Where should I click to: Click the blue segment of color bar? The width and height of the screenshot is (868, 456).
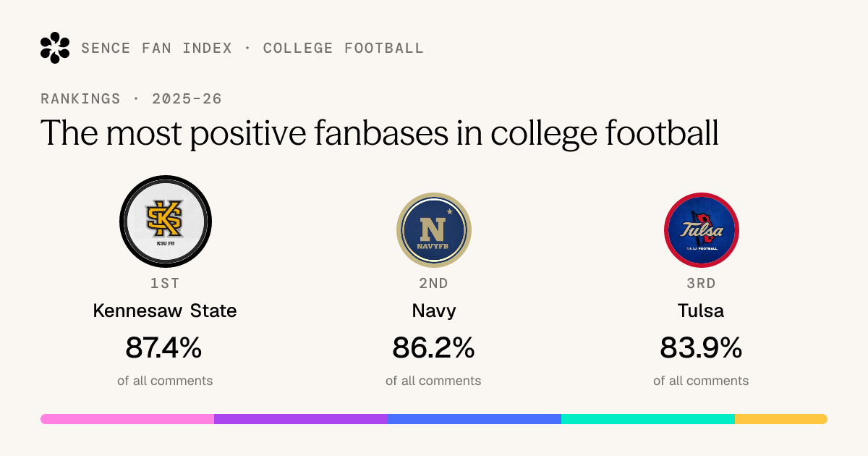coord(475,419)
